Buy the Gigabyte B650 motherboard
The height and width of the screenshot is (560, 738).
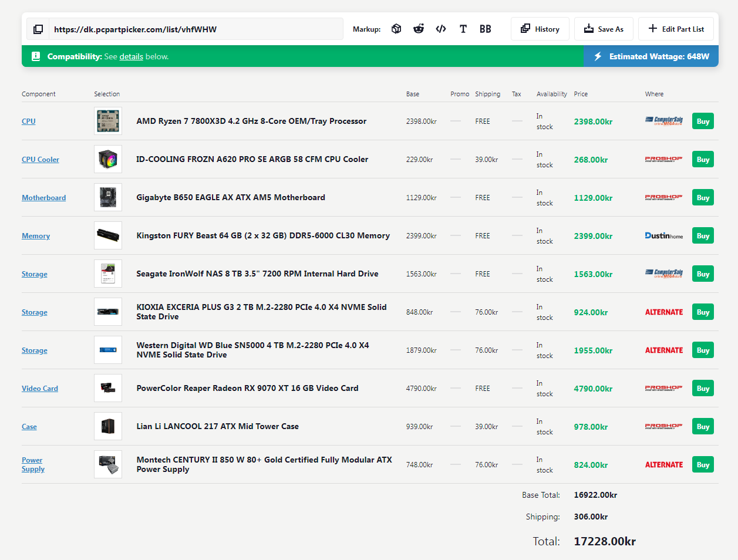(703, 197)
